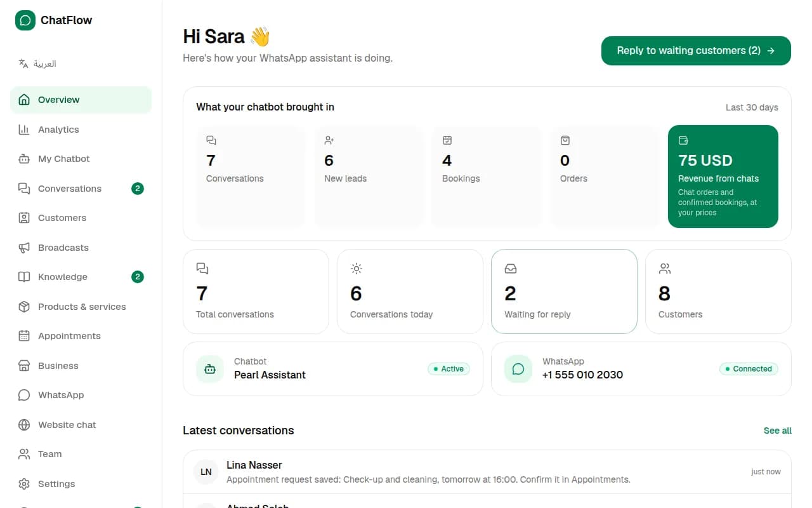812x508 pixels.
Task: Click the Website chat globe icon
Action: click(24, 425)
